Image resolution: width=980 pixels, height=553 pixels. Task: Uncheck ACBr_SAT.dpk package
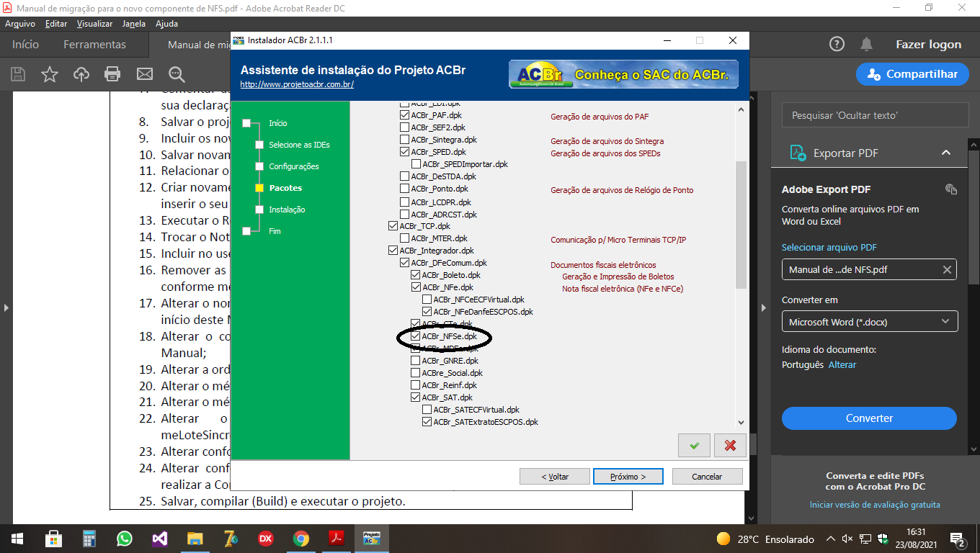[x=416, y=397]
